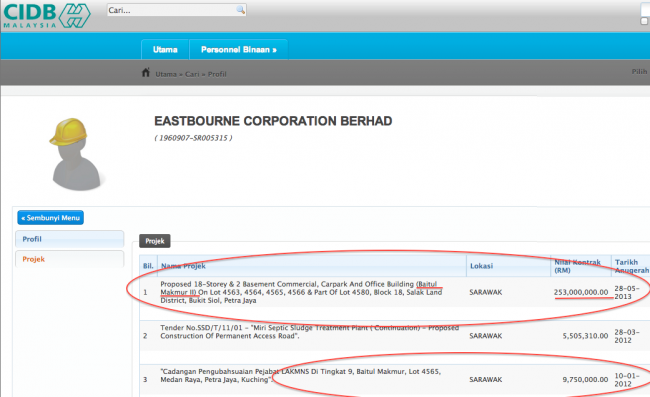Select Profil in the side menu
The width and height of the screenshot is (650, 397).
tap(70, 239)
